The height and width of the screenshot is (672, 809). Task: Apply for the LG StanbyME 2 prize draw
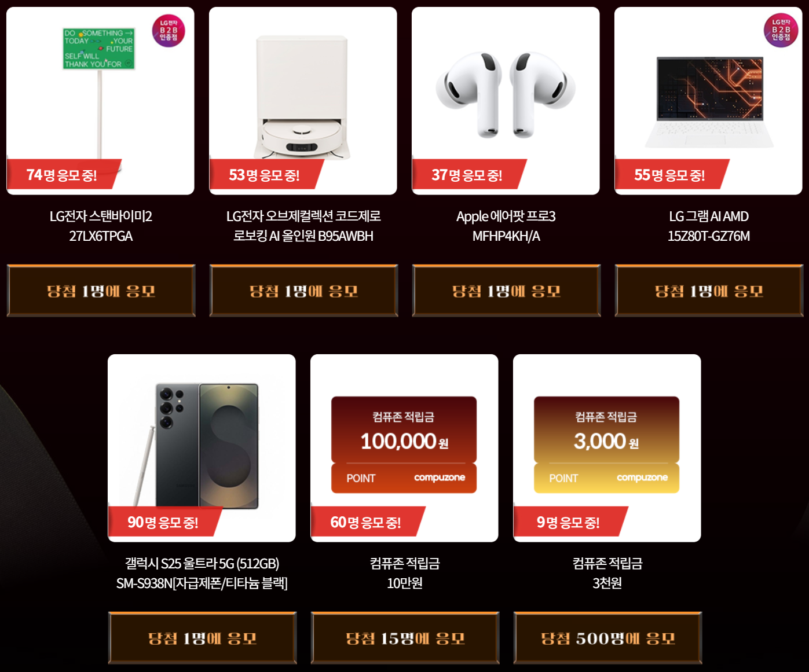point(101,291)
